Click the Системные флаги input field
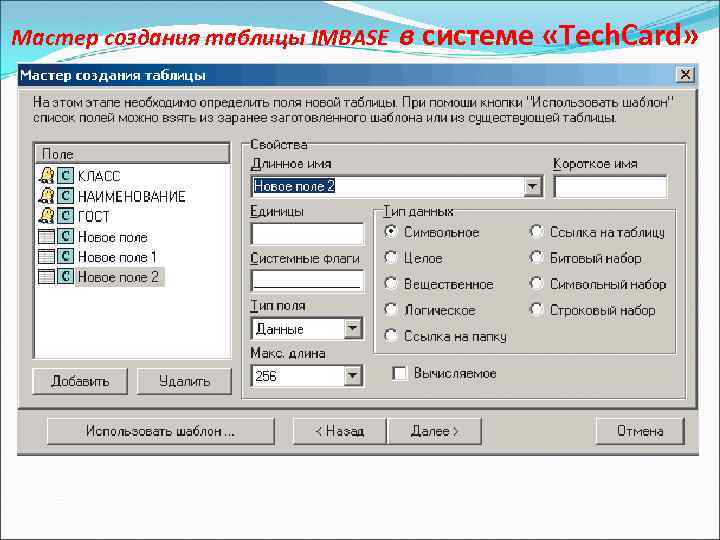This screenshot has height=540, width=720. [308, 281]
